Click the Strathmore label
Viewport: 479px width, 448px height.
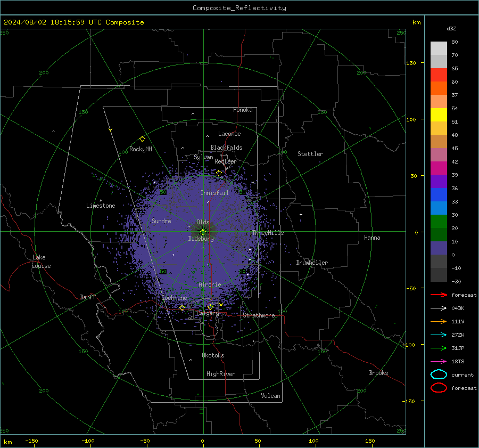point(259,315)
